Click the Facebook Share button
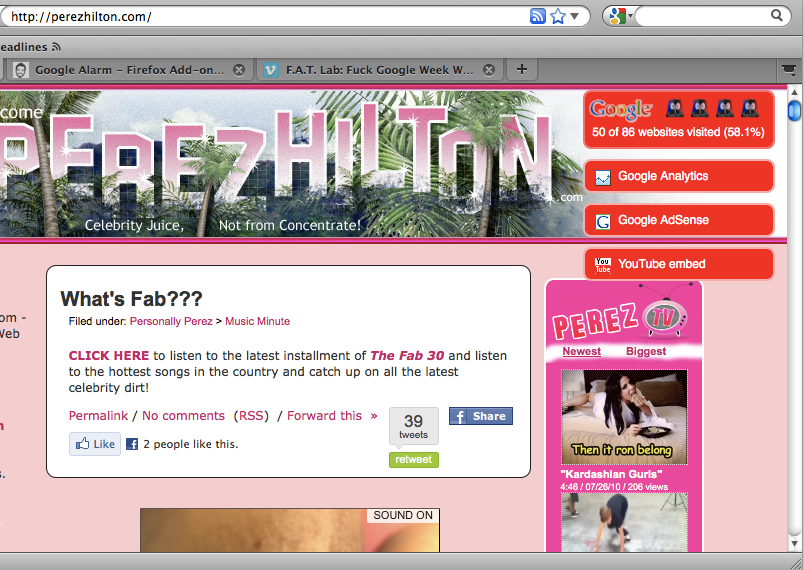The image size is (804, 570). [x=480, y=416]
